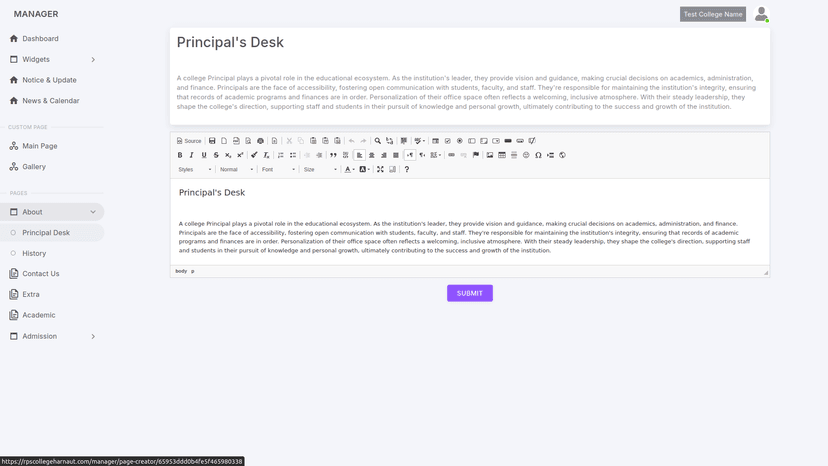This screenshot has height=466, width=828.
Task: Set text direction right to left
Action: (422, 155)
